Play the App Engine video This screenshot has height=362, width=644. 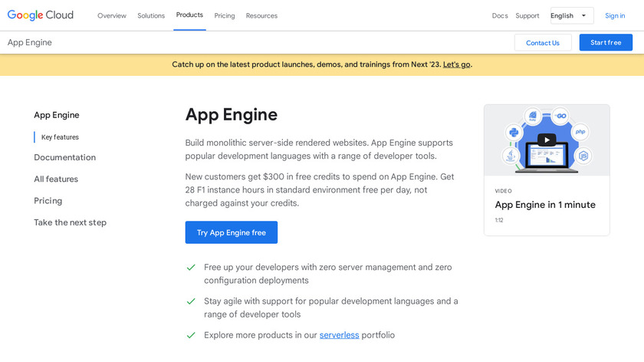coord(547,140)
